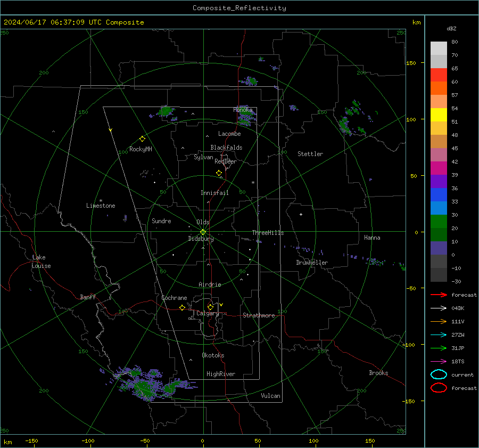Viewport: 479px width, 448px height.
Task: Select the bright green 20-30 dBZ swatch
Action: tap(439, 222)
